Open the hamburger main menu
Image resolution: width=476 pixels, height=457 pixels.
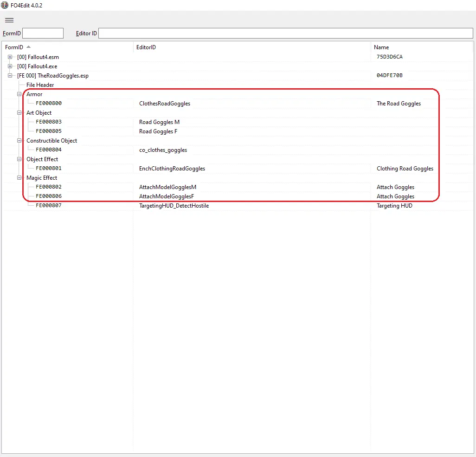click(x=9, y=20)
